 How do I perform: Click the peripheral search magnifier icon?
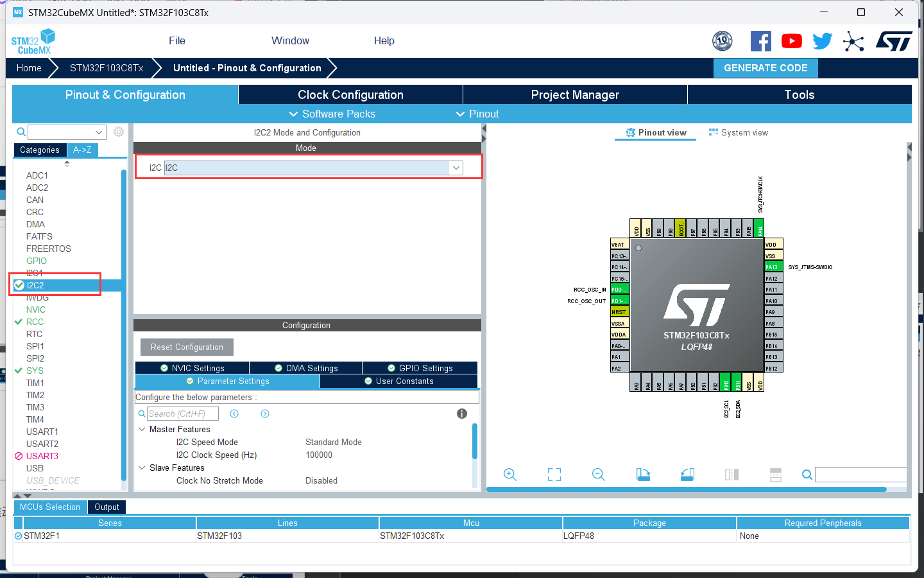[x=21, y=132]
